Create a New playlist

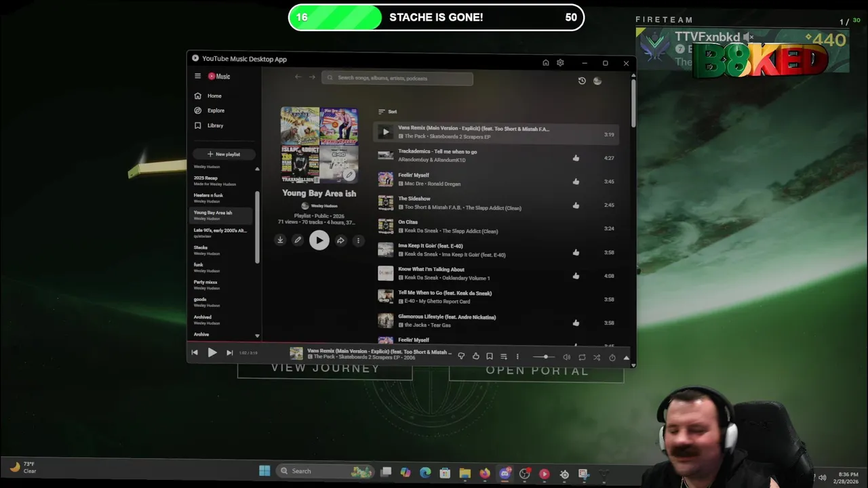[x=223, y=154]
